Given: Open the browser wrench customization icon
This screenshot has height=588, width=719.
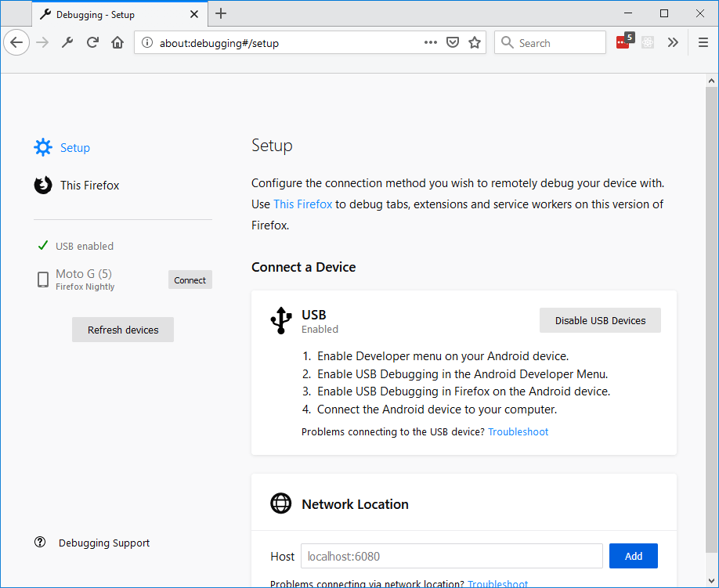Looking at the screenshot, I should (66, 42).
